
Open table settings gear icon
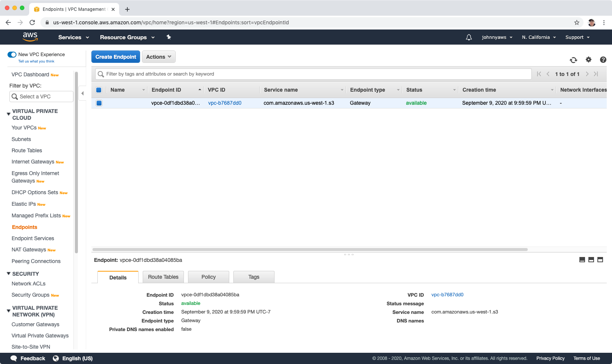[588, 59]
